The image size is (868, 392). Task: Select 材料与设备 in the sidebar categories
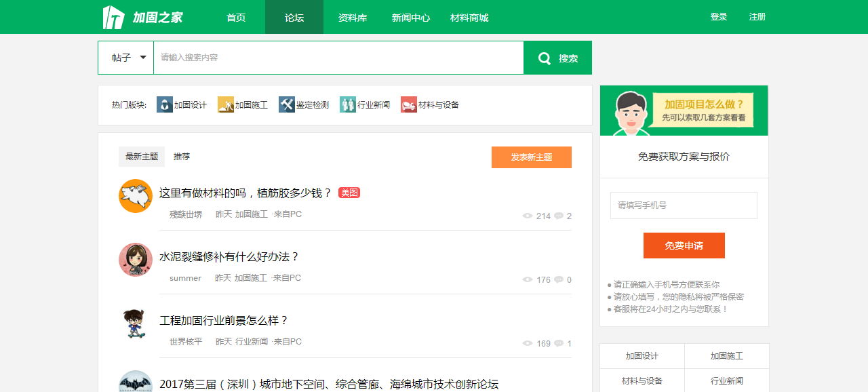[x=641, y=380]
